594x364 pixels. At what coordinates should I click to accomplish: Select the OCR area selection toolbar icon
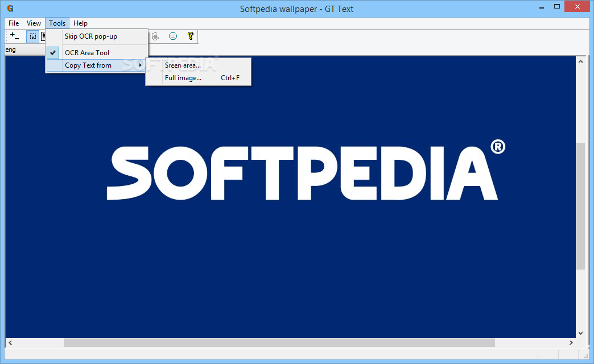pyautogui.click(x=32, y=36)
